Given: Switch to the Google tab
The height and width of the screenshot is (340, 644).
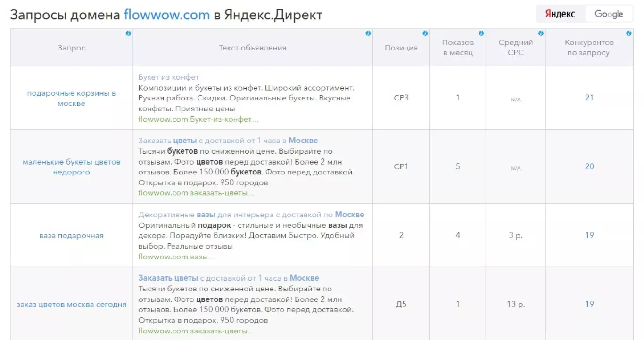Looking at the screenshot, I should (609, 14).
